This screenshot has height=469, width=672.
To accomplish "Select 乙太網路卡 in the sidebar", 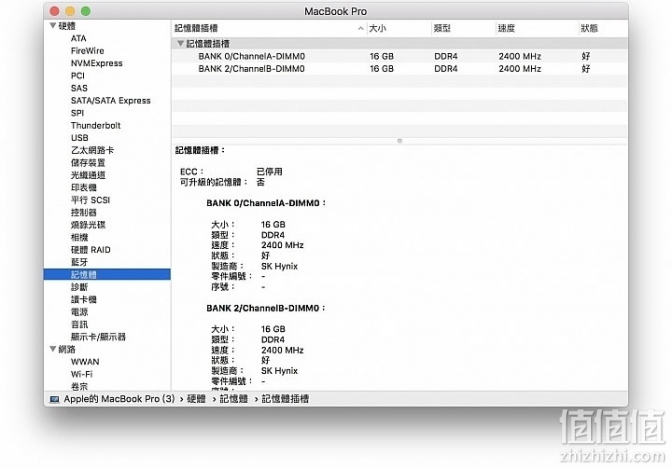I will pos(92,150).
